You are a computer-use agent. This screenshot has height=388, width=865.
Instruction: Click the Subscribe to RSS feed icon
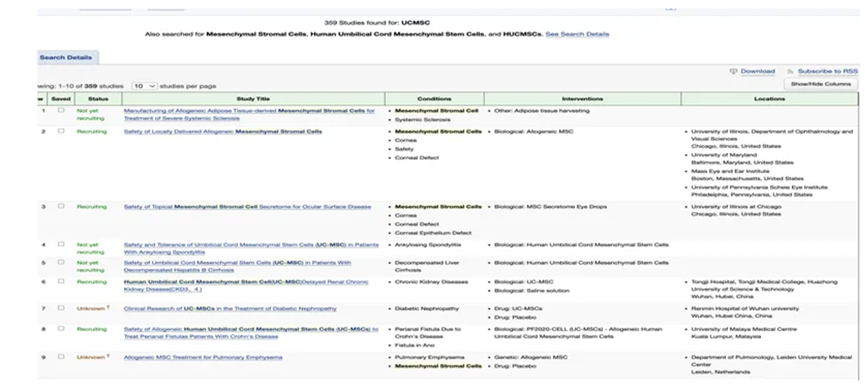tap(791, 72)
